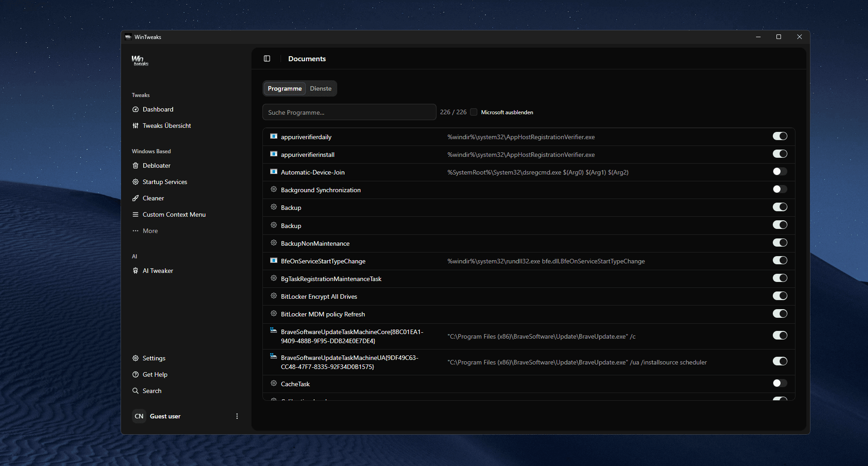The width and height of the screenshot is (868, 466).
Task: Check the Microsoft ausblenden checkbox
Action: (474, 112)
